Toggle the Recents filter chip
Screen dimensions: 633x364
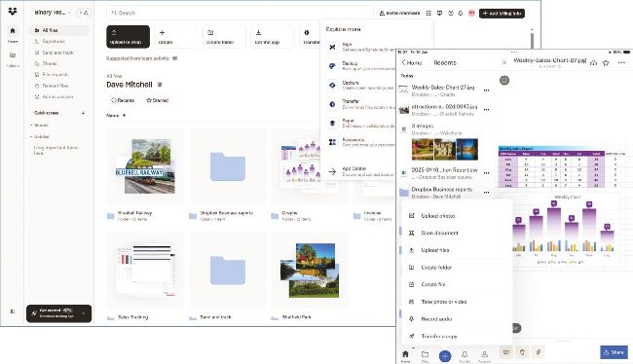tap(123, 100)
